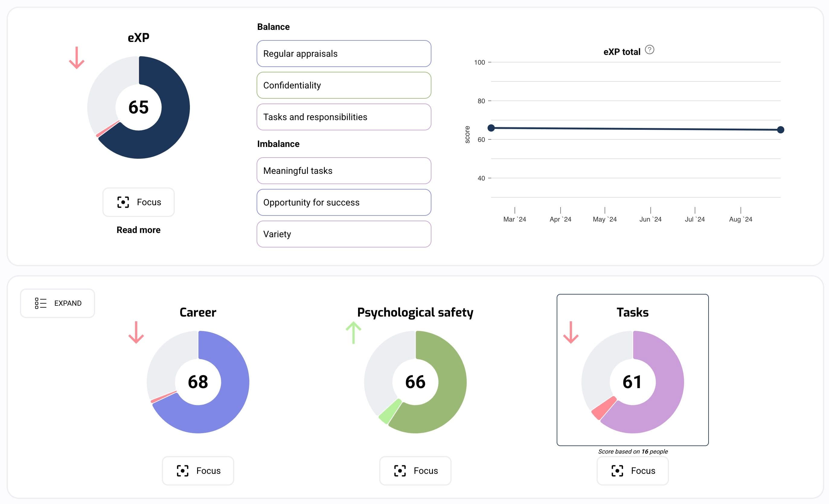Click the Focus button under Tasks

pyautogui.click(x=632, y=471)
